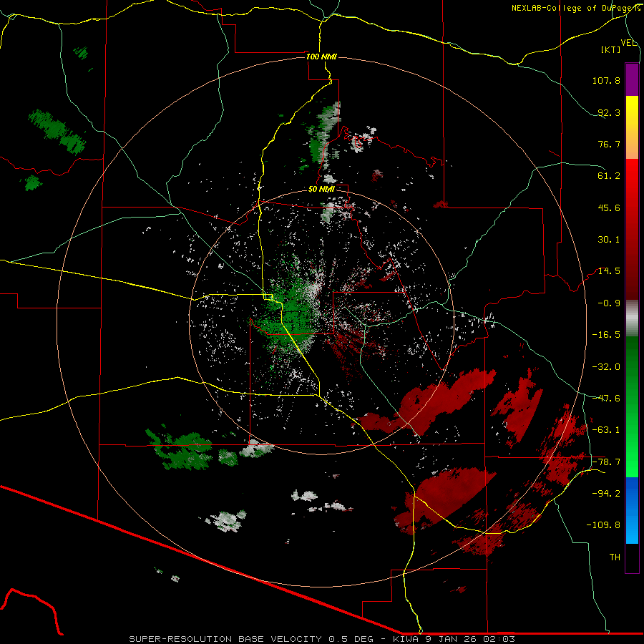The width and height of the screenshot is (644, 644).
Task: Click the 92.3 velocity scale value
Action: pos(609,112)
